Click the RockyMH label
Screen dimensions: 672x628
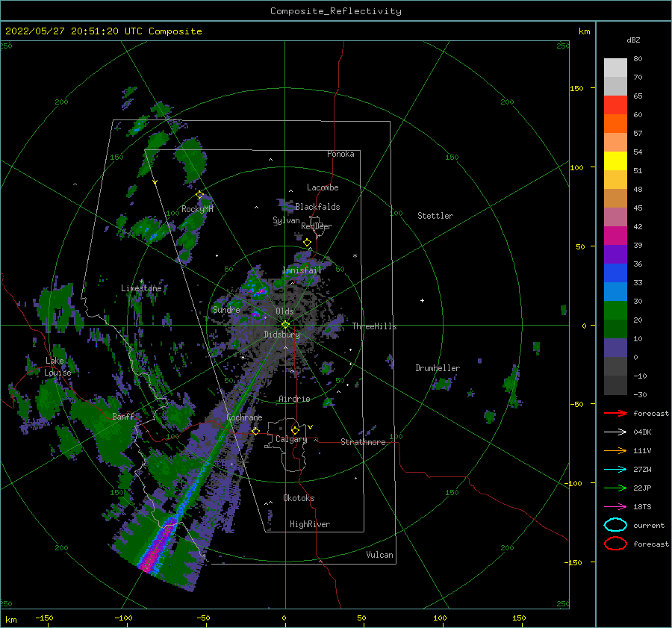pos(197,209)
